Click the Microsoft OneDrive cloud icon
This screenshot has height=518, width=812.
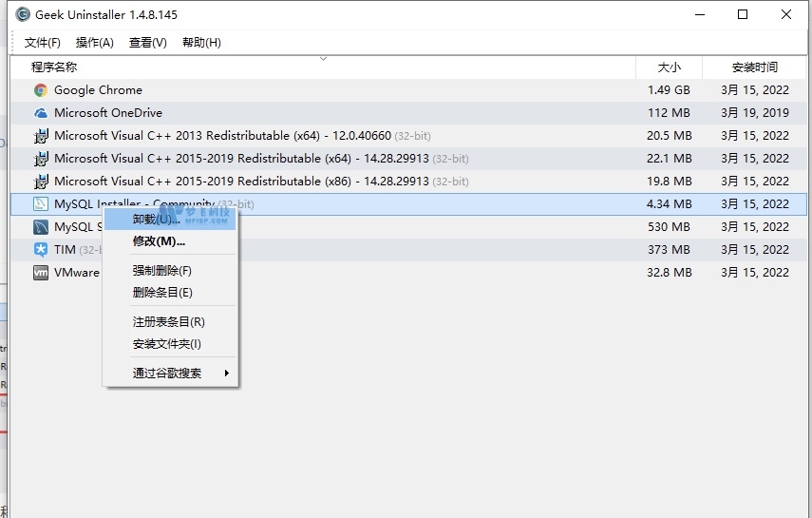click(41, 113)
